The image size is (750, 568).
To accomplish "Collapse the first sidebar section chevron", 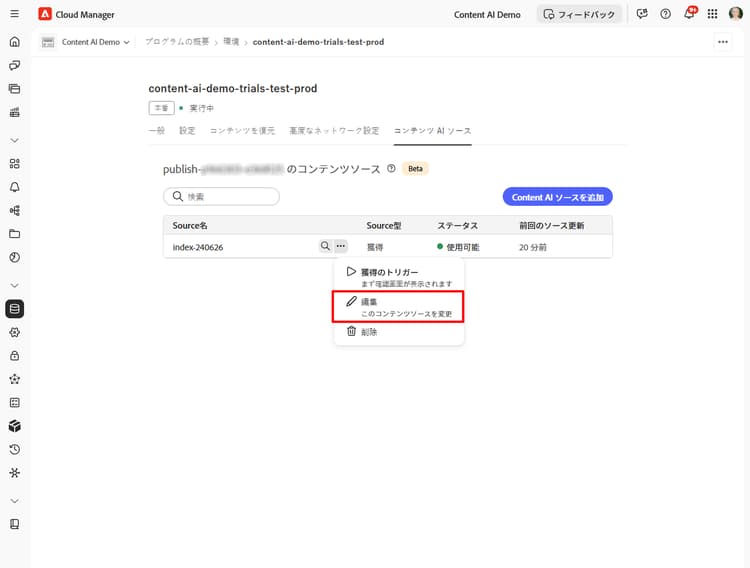I will pos(15,140).
